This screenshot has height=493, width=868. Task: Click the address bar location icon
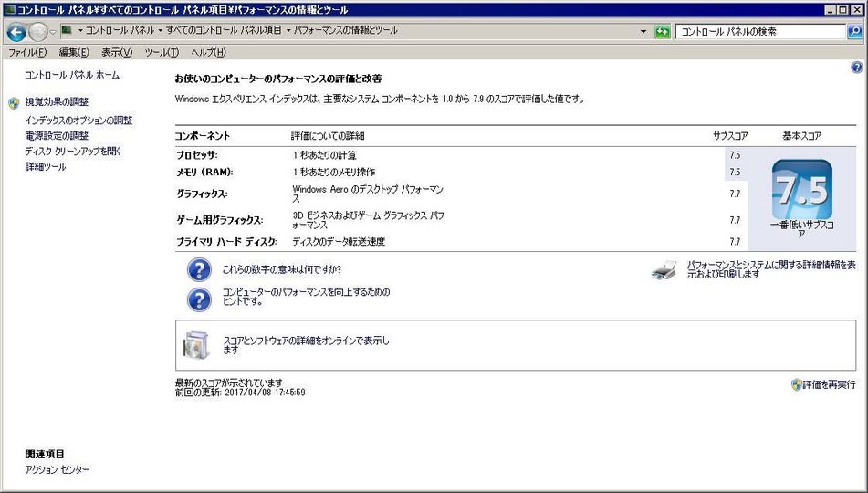click(x=67, y=30)
